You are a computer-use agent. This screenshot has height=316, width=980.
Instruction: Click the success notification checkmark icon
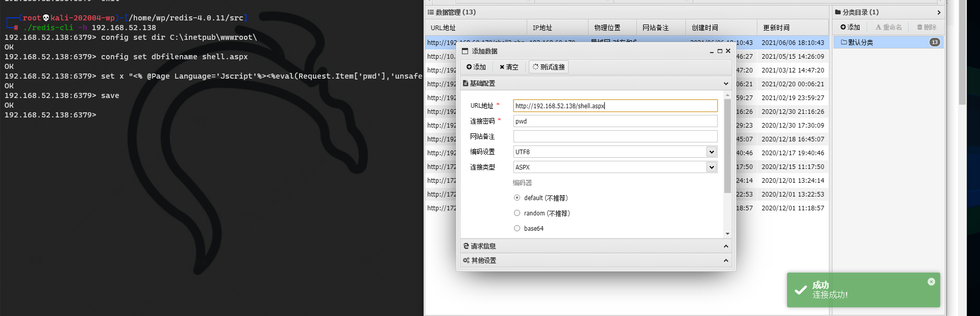click(801, 290)
